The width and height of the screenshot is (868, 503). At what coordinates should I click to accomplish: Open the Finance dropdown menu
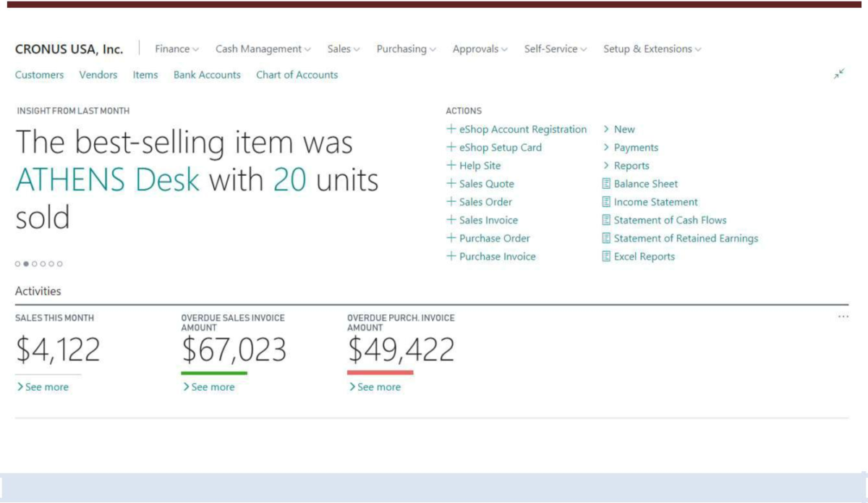[x=177, y=49]
